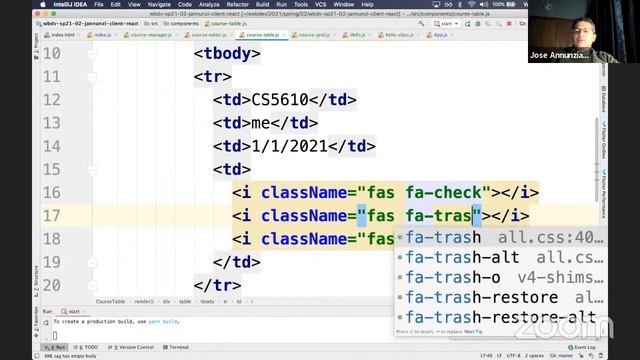The image size is (640, 360).
Task: Open the Event Log panel
Action: [x=582, y=347]
